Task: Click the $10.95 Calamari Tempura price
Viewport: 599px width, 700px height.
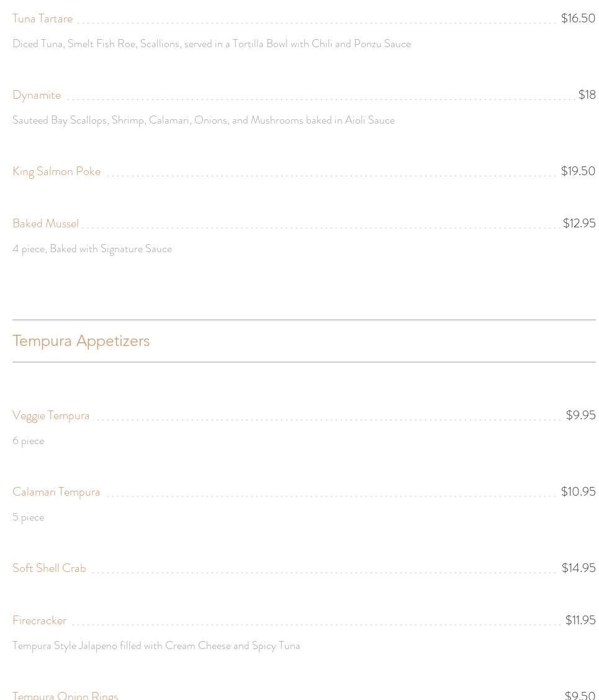Action: tap(578, 491)
